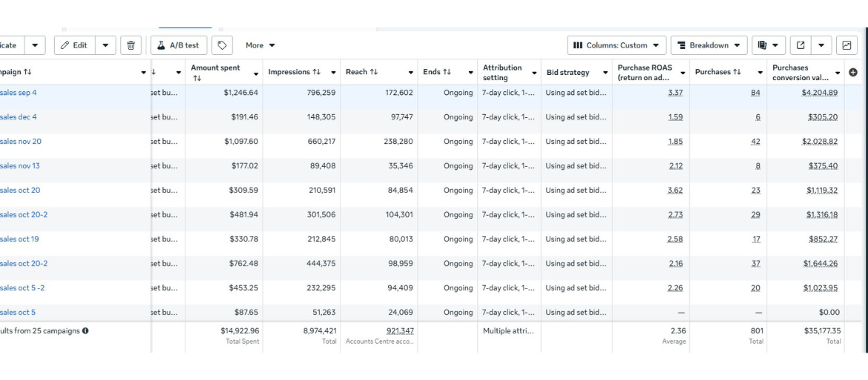The height and width of the screenshot is (380, 868).
Task: Open the charts view icon
Action: pyautogui.click(x=846, y=45)
